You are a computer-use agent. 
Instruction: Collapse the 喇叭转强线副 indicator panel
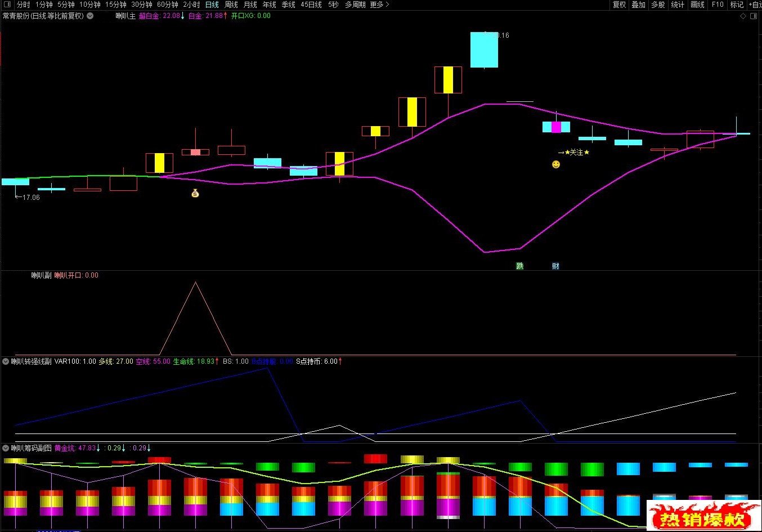(x=6, y=361)
